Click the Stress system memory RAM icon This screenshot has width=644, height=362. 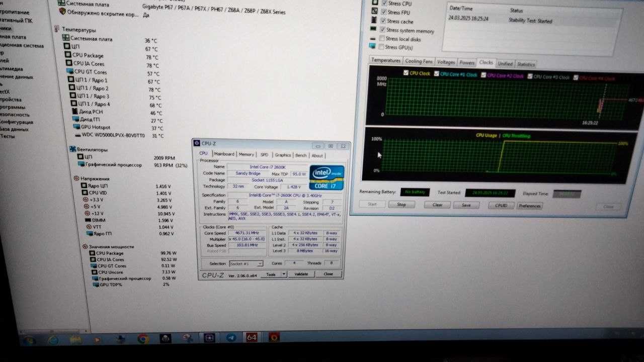373,29
